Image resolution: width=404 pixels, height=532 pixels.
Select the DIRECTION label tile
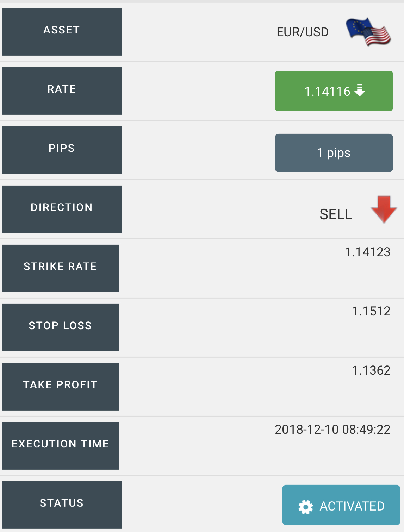(x=62, y=209)
